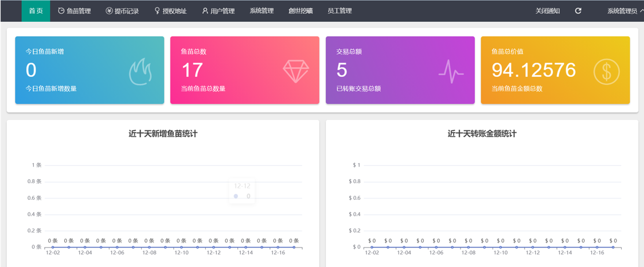The width and height of the screenshot is (644, 267).
Task: Open the 創世挖礦 menu item
Action: point(300,11)
